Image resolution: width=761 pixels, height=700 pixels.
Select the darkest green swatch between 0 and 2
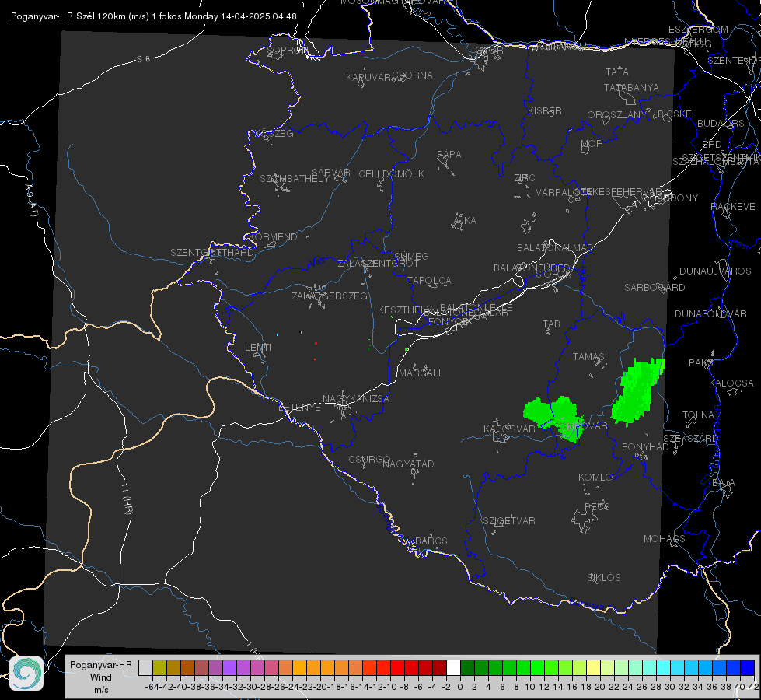coord(467,667)
